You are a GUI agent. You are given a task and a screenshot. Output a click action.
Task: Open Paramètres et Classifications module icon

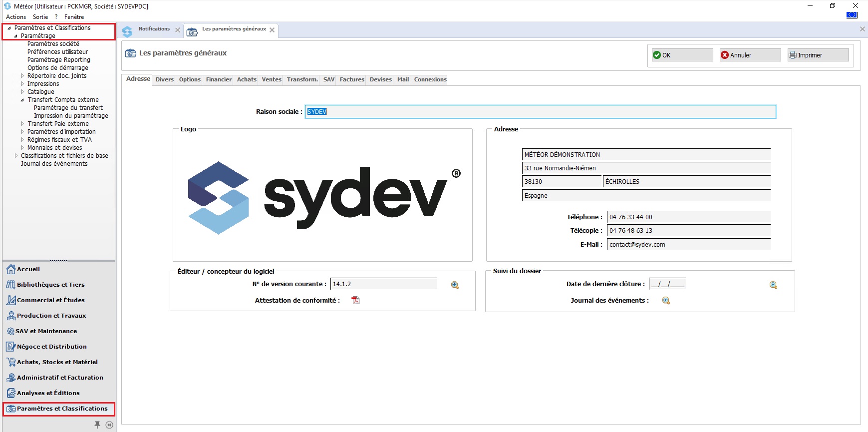11,409
